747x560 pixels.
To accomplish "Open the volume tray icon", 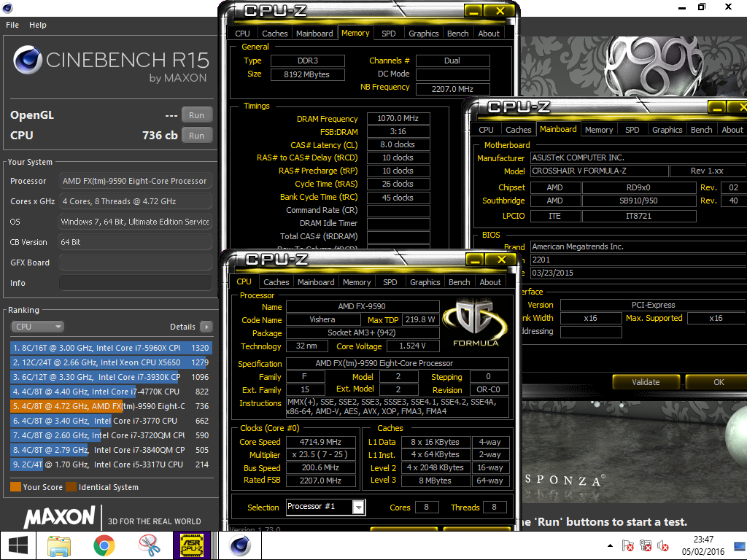I will (x=662, y=545).
